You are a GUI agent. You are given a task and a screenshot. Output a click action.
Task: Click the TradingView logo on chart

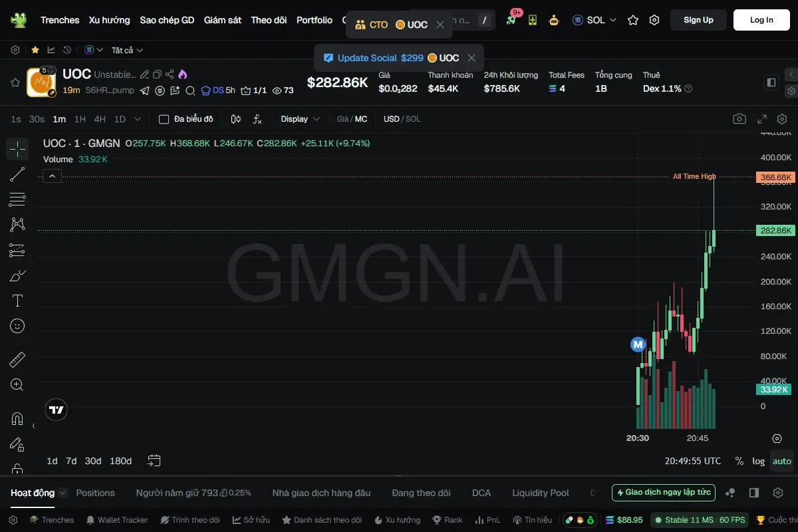click(57, 410)
